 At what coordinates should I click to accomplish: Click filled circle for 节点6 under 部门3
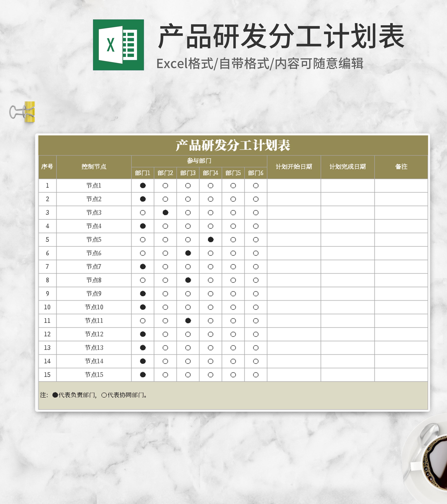pos(188,253)
